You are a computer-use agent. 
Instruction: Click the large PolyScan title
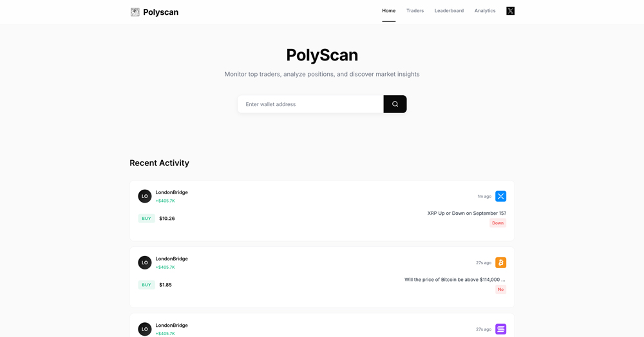(322, 55)
